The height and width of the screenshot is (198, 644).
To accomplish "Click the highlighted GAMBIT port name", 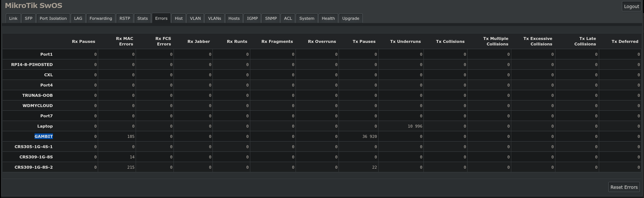I will coord(44,136).
